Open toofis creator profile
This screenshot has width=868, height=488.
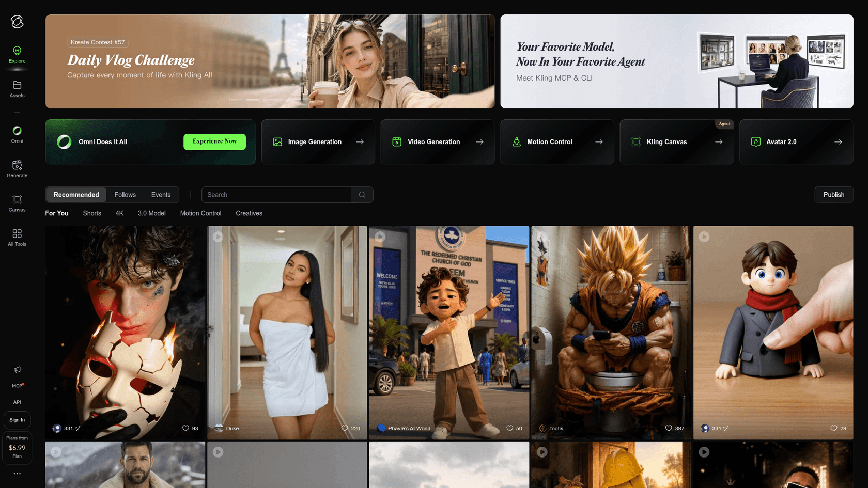551,428
